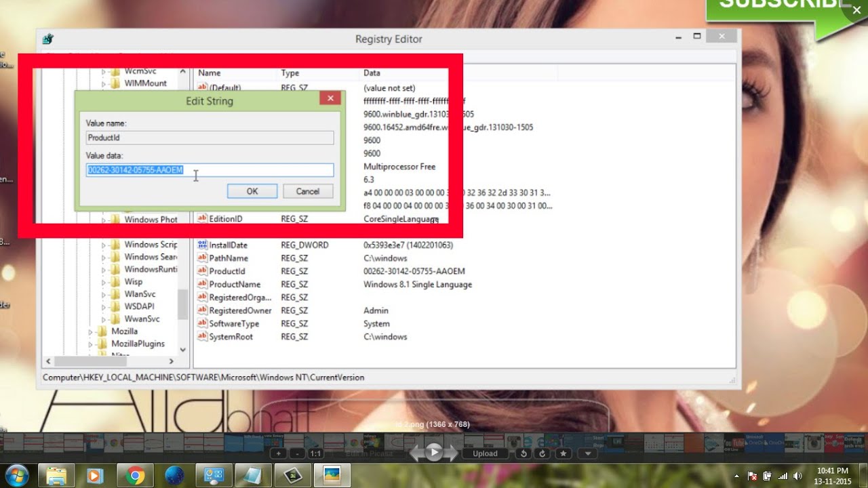Click the ProductName value name
The width and height of the screenshot is (868, 488).
(235, 285)
